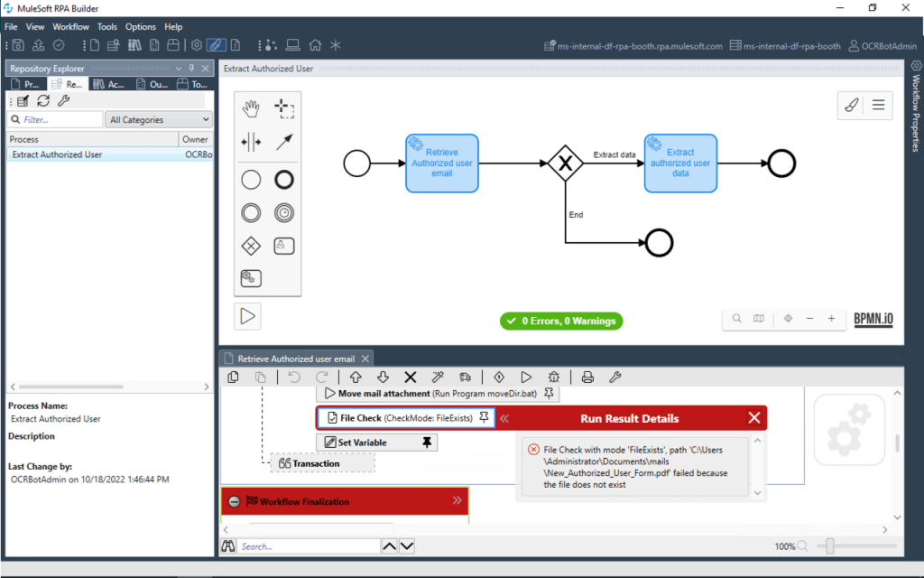This screenshot has width=924, height=578.
Task: Toggle pin on Move mail attachment step
Action: tap(549, 394)
